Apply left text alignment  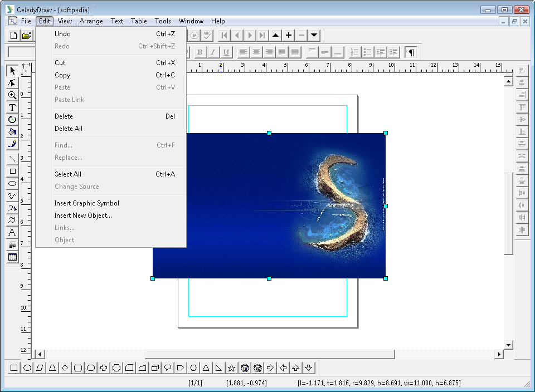click(243, 52)
